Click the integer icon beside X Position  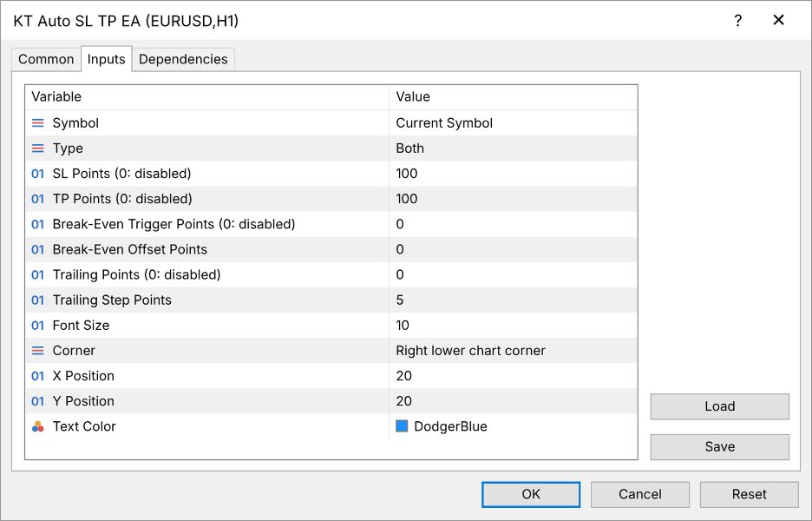[x=38, y=376]
